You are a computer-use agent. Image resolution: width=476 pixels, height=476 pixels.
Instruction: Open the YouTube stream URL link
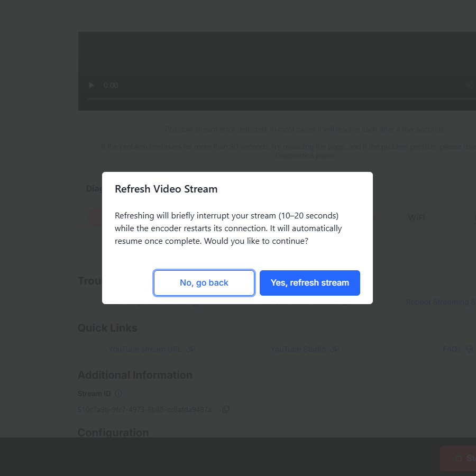[145, 349]
